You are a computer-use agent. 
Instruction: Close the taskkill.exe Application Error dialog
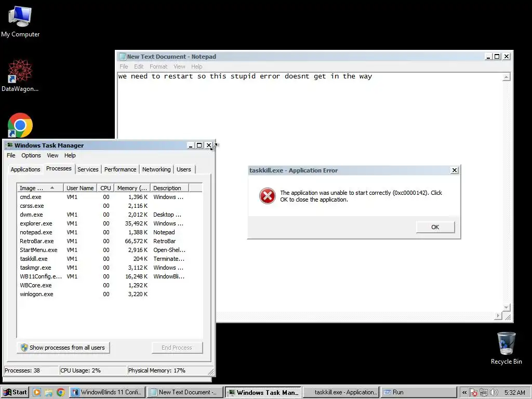pos(454,170)
